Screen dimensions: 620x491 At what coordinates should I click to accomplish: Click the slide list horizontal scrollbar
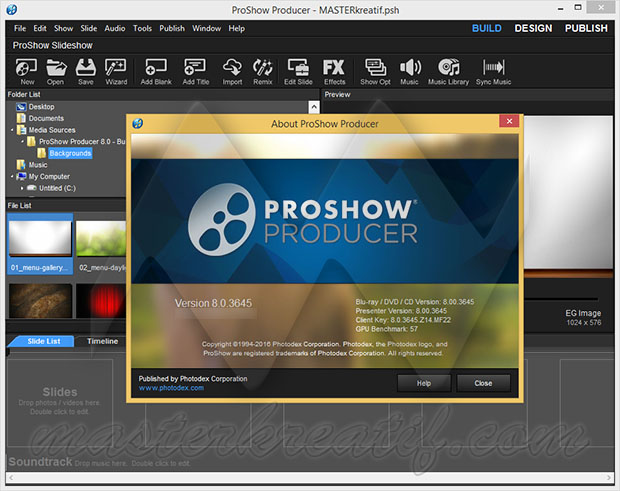(x=310, y=478)
